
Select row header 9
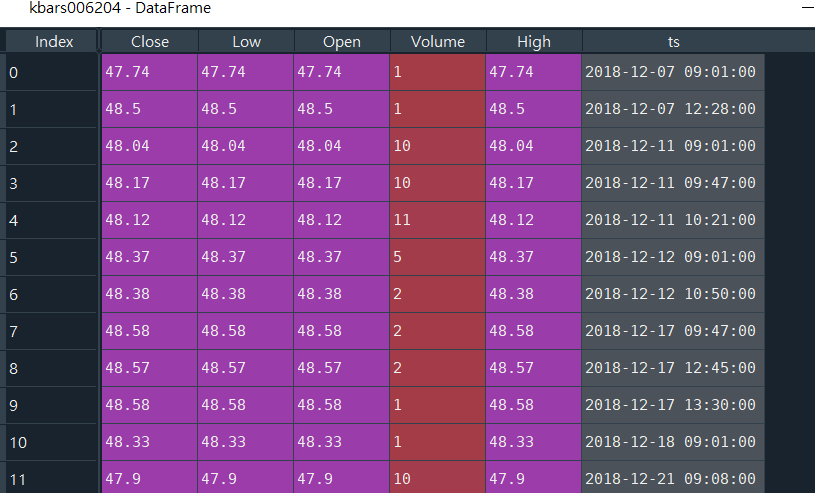tap(51, 405)
